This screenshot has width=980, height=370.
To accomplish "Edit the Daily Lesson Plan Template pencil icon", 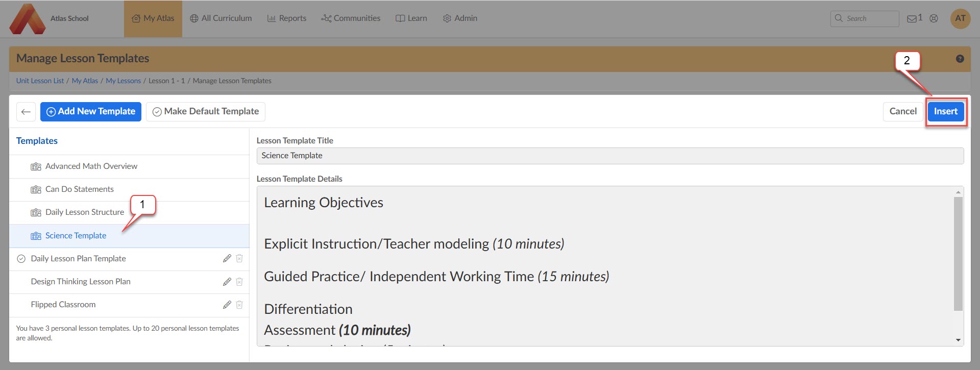I will pyautogui.click(x=227, y=259).
